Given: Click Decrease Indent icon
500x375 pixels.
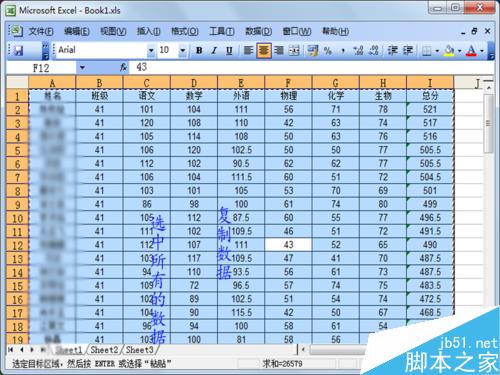Looking at the screenshot, I should (392, 51).
